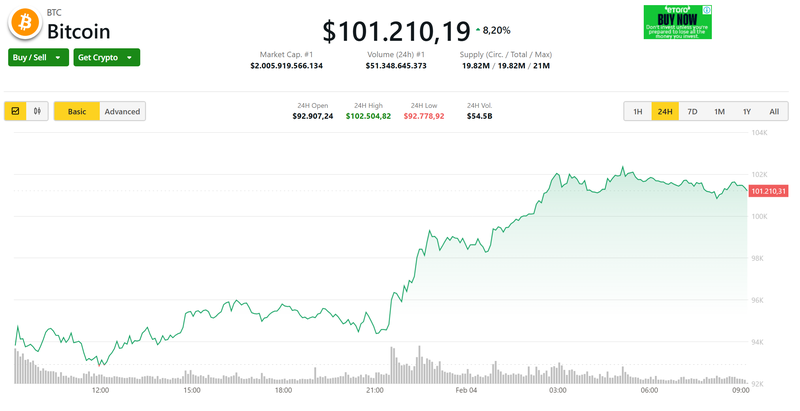Viewport: 800px width, 411px height.
Task: Switch to the line chart view icon
Action: click(16, 111)
